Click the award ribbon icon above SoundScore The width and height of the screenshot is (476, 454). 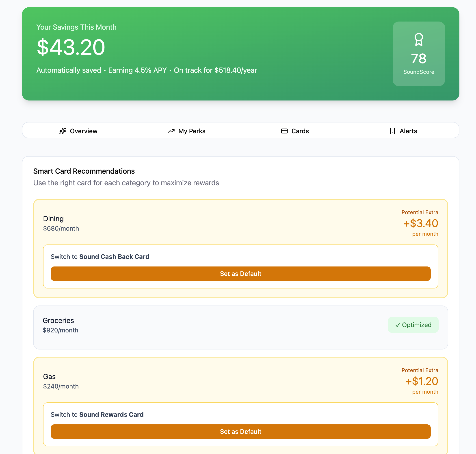click(x=418, y=39)
